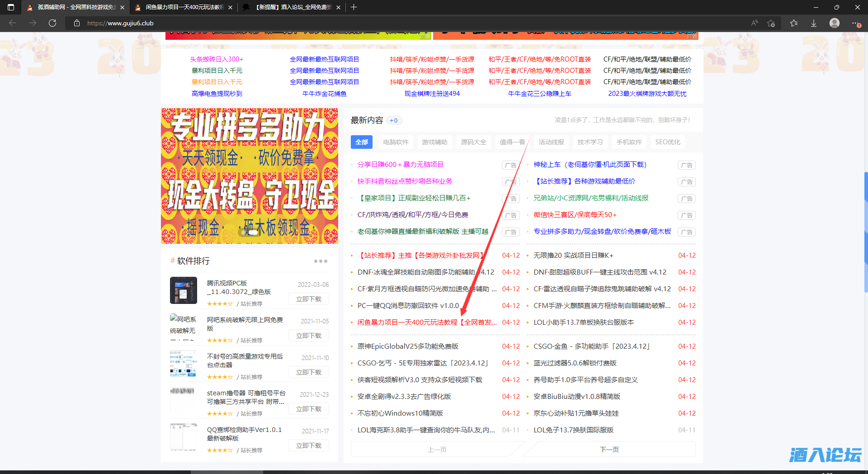
Task: Click the 腾讯视频PC版 thumbnail
Action: click(184, 290)
